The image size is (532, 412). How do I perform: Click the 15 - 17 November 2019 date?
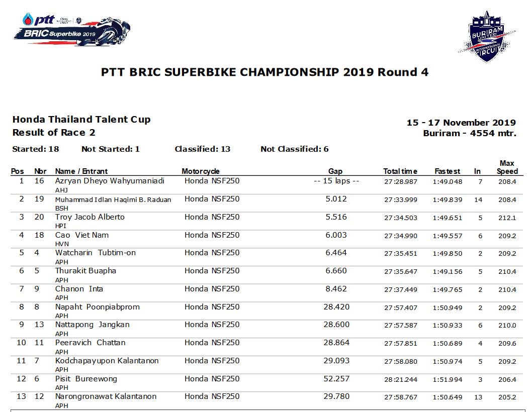461,123
